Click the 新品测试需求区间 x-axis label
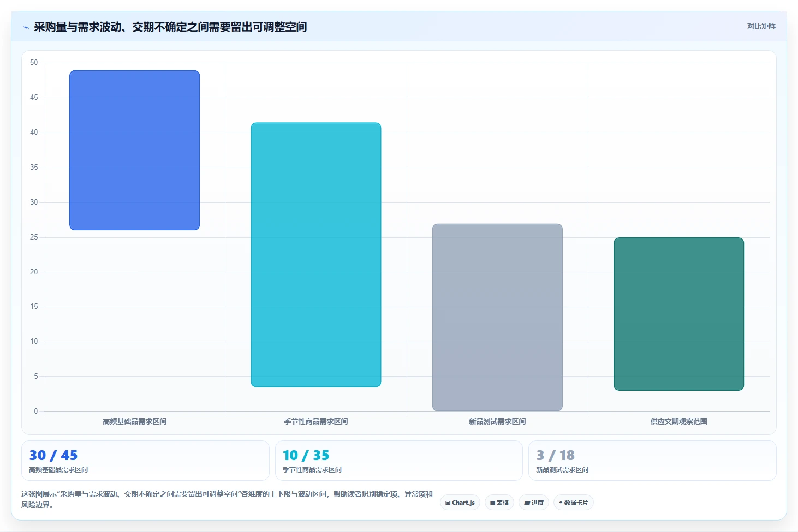798x532 pixels. point(497,421)
